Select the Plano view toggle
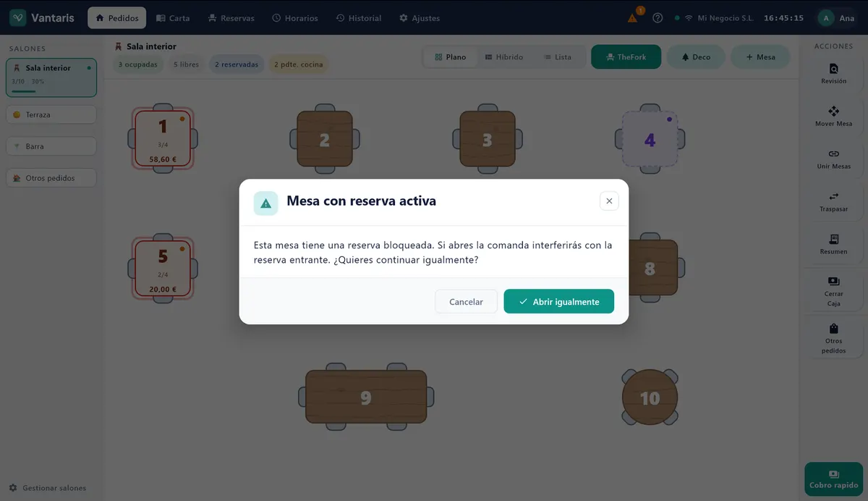Image resolution: width=868 pixels, height=501 pixels. tap(451, 57)
